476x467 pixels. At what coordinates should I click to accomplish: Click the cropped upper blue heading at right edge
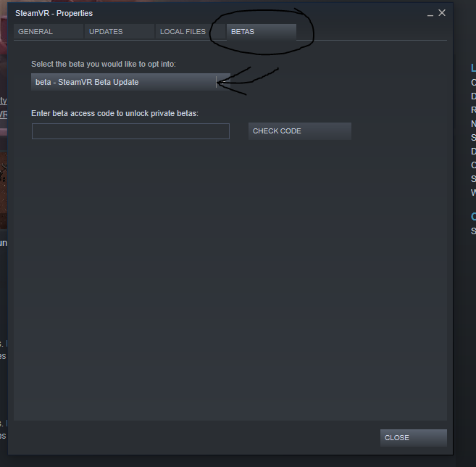pos(473,67)
